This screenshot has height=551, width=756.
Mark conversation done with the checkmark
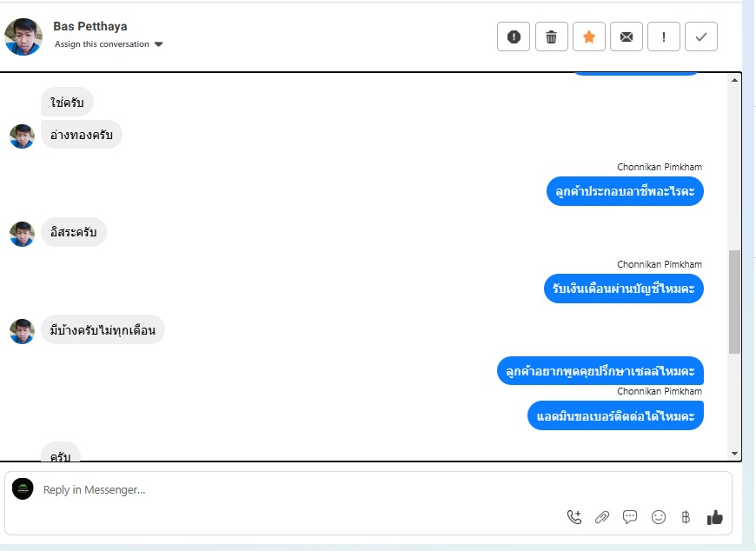pos(701,37)
